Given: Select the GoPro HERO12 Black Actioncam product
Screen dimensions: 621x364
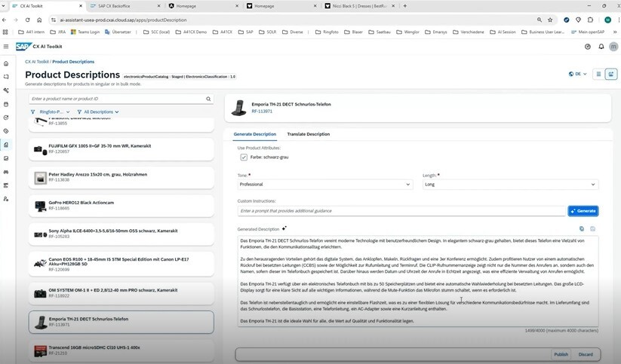Looking at the screenshot, I should [121, 206].
